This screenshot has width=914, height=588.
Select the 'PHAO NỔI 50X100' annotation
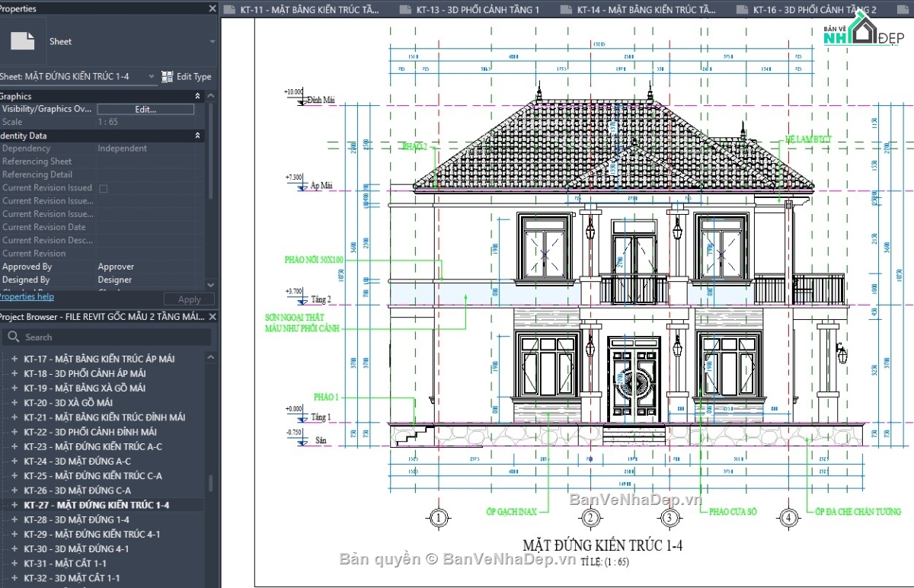point(315,260)
